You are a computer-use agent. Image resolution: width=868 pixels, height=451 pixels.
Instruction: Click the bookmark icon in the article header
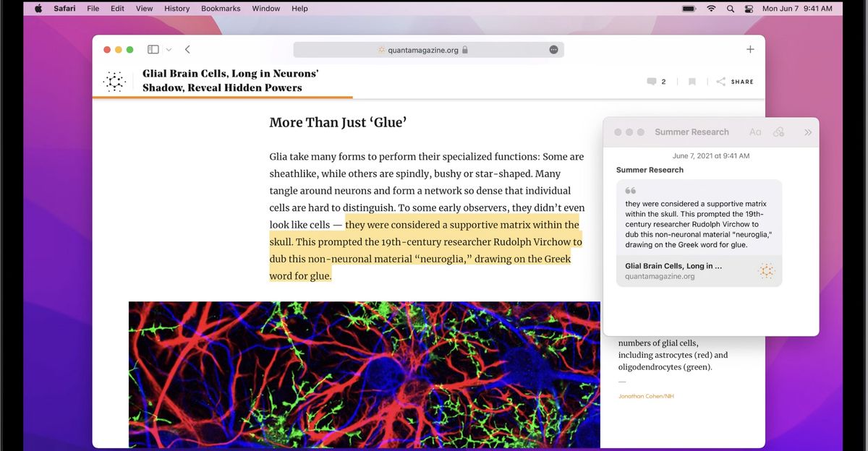click(692, 81)
